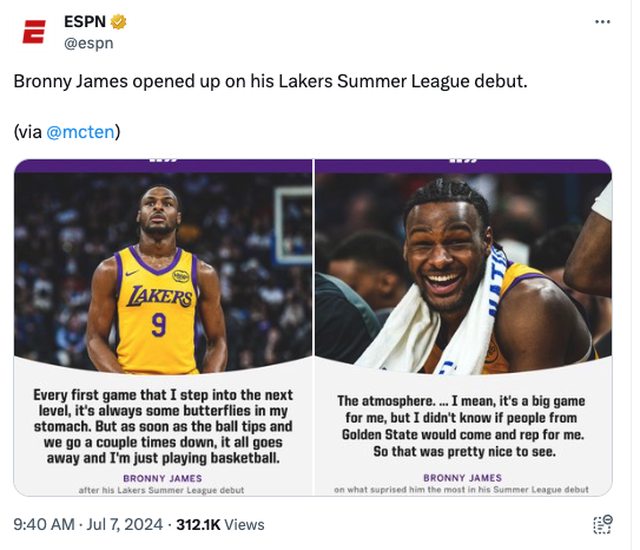Click the gold verified badge next to ESPN
Screen dimensions: 640x550
coord(118,22)
